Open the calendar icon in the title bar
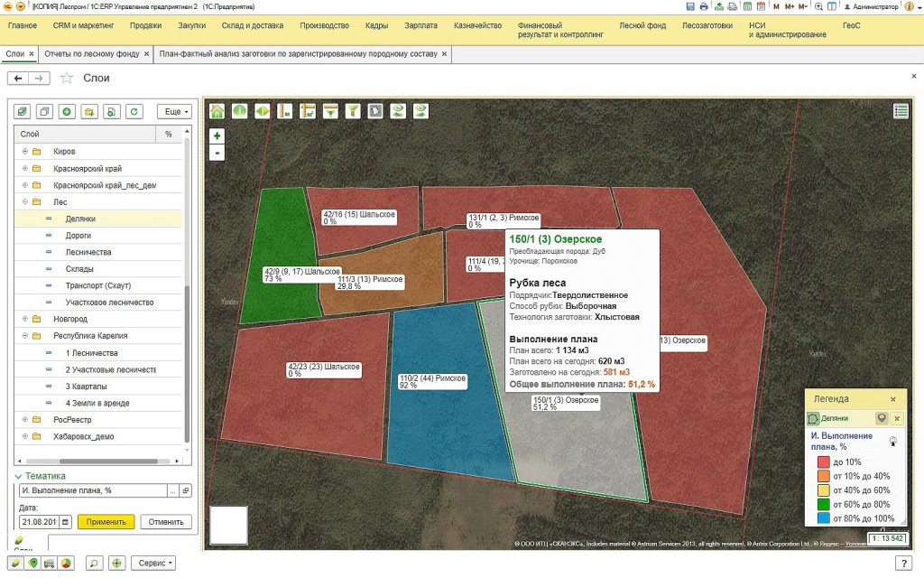 tap(761, 6)
